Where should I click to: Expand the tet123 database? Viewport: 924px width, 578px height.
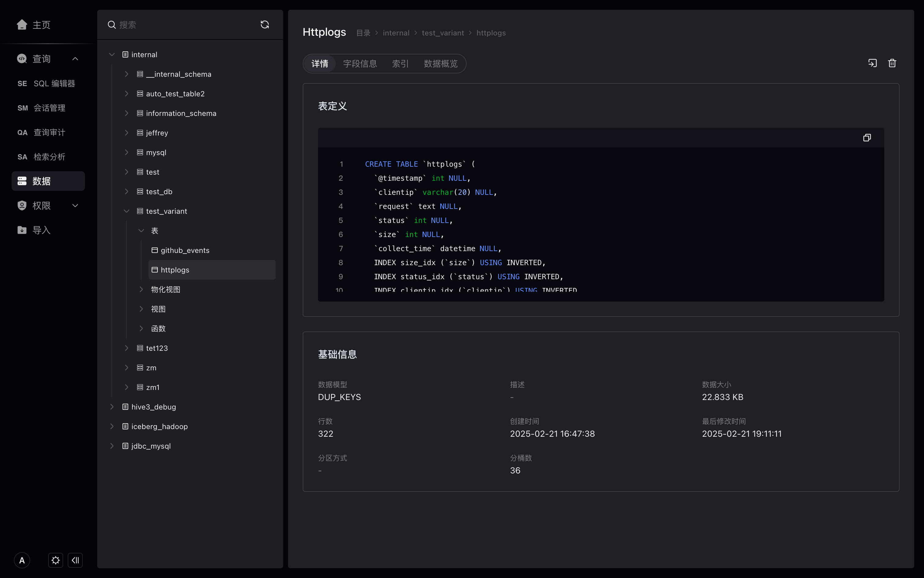point(127,348)
